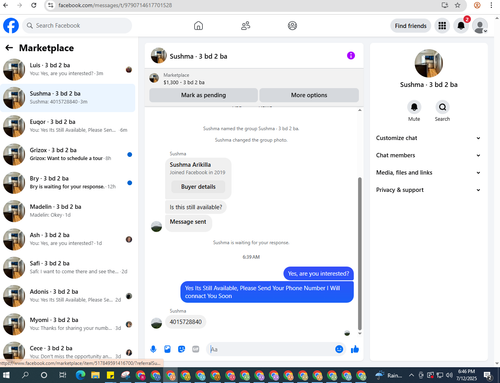The image size is (500, 383).
Task: Click the phone number message 4015728840
Action: click(x=186, y=322)
